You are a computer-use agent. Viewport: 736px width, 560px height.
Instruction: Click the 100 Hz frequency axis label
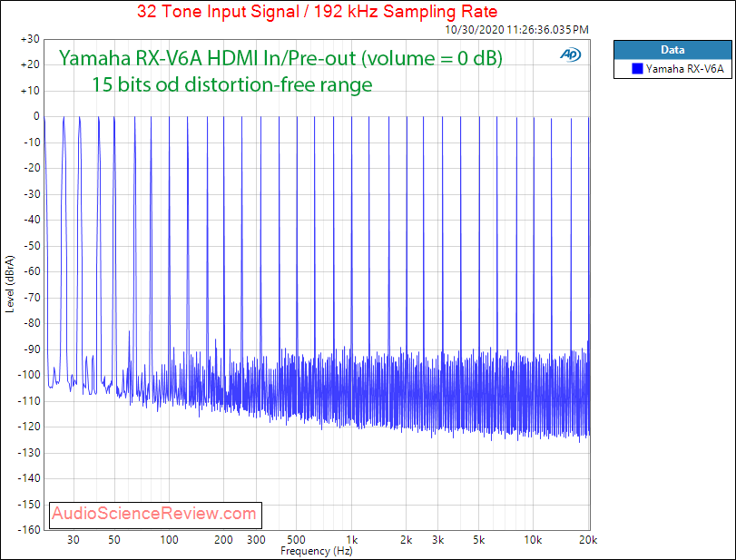(169, 540)
